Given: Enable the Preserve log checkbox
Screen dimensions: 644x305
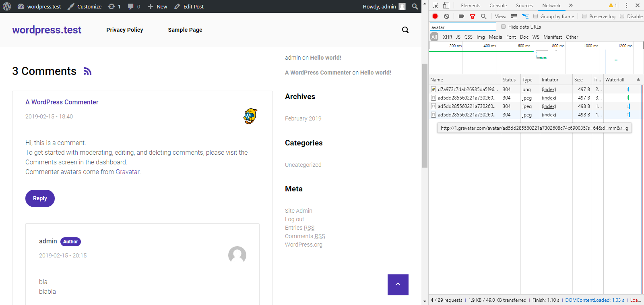Looking at the screenshot, I should coord(584,16).
